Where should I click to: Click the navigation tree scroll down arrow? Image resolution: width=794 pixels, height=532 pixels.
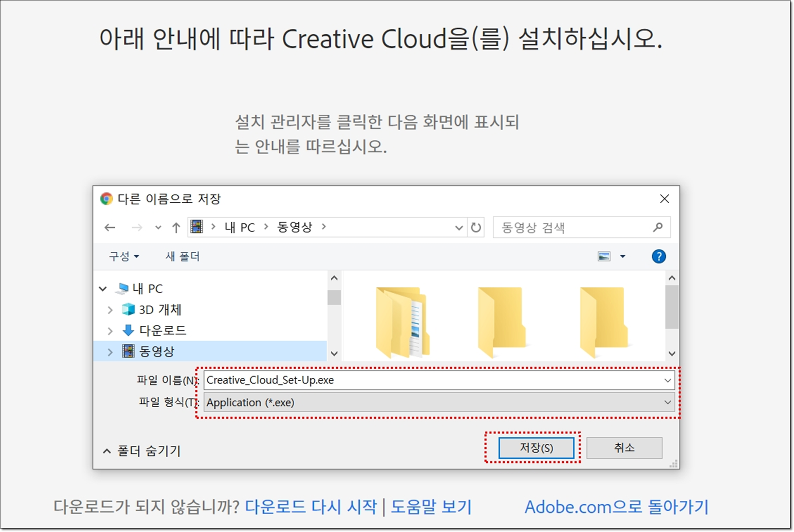tap(334, 353)
